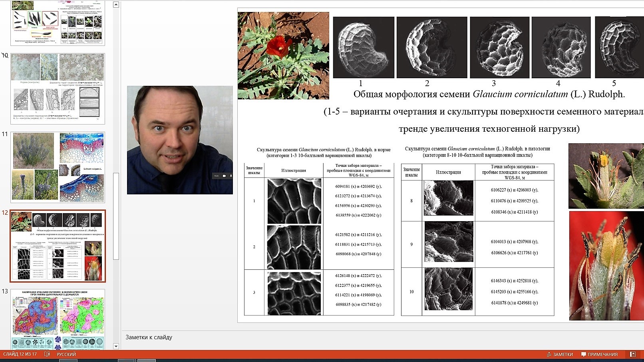Select the presenter webcam video picture
This screenshot has height=362, width=644.
[180, 140]
